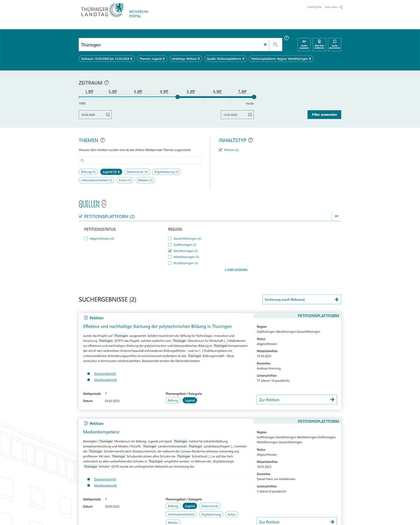Image resolution: width=420 pixels, height=525 pixels.
Task: Click the left timeline slider handle
Action: 178,97
